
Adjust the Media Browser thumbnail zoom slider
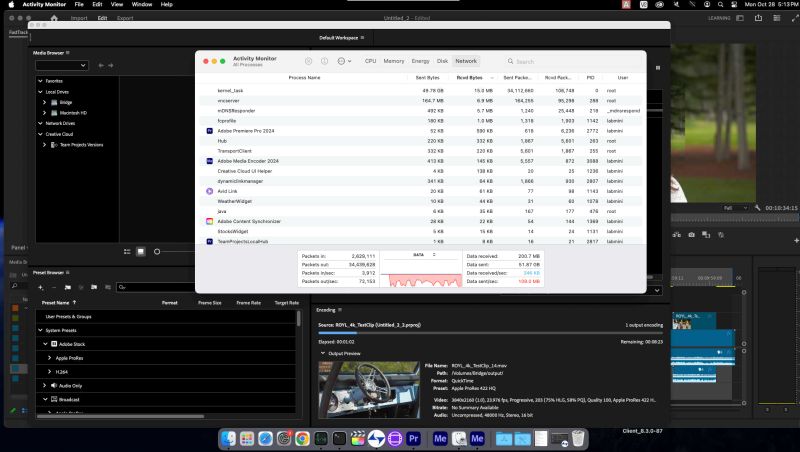(x=157, y=252)
